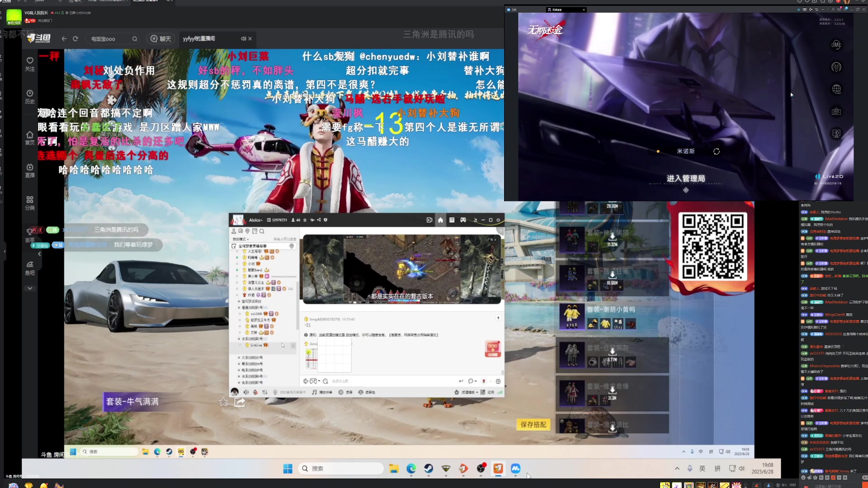The image size is (868, 488).
Task: Expand more sidebar items with the down chevron
Action: pyautogui.click(x=30, y=288)
